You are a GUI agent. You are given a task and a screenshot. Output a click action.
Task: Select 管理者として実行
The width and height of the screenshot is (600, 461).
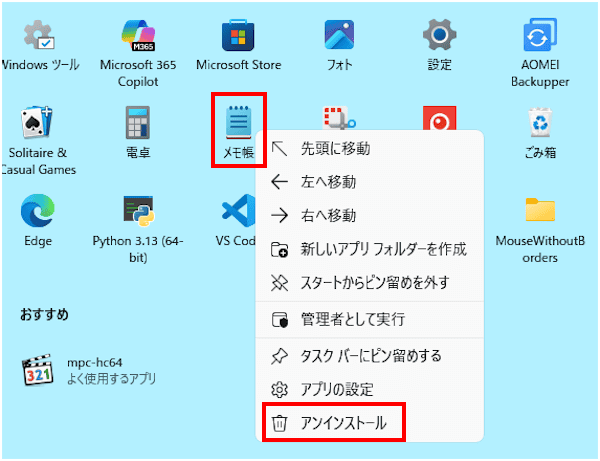pos(370,319)
